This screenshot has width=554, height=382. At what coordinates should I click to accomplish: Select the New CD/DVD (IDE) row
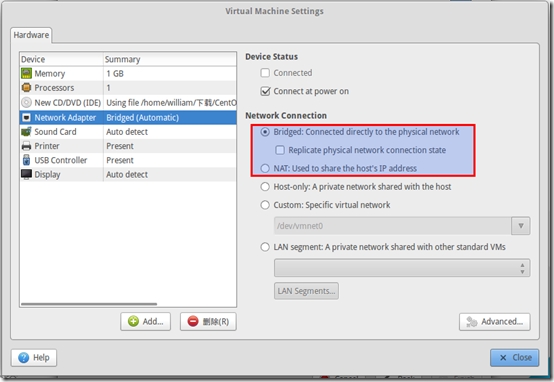coord(128,103)
